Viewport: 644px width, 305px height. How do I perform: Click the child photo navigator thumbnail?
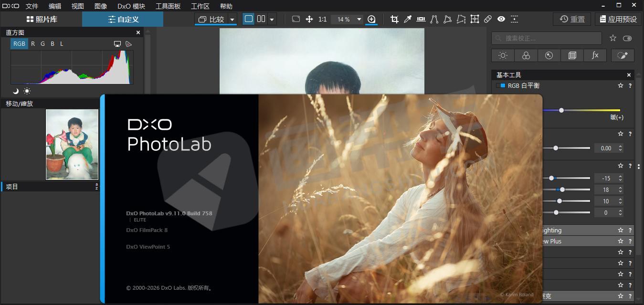(72, 145)
